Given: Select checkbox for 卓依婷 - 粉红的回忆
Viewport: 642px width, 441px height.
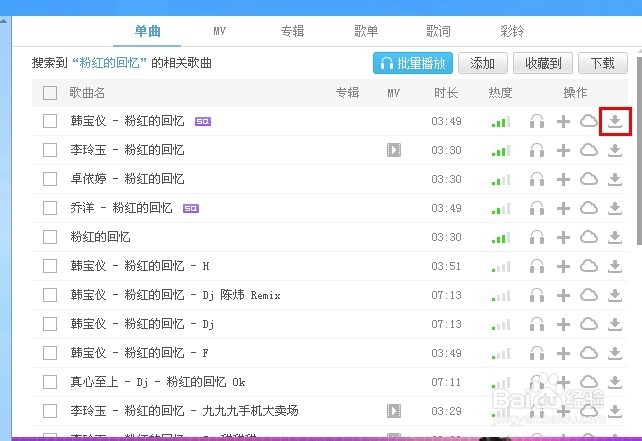Looking at the screenshot, I should point(50,179).
